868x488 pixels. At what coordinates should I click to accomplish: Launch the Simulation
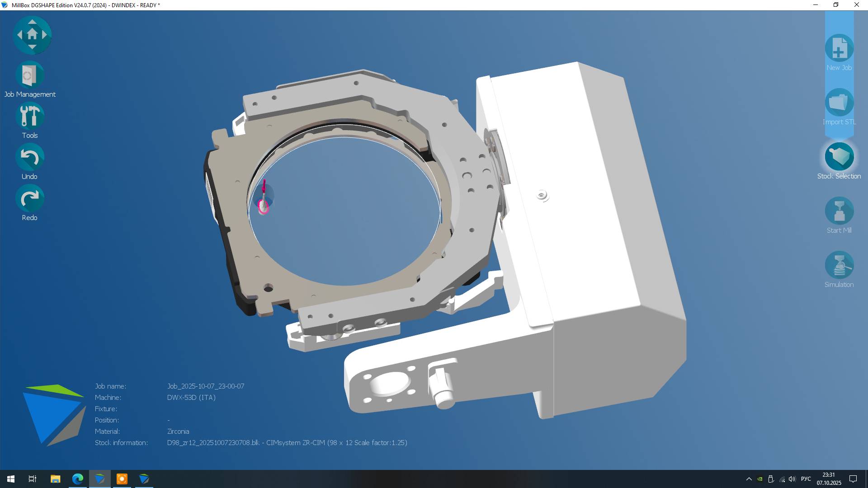click(839, 265)
